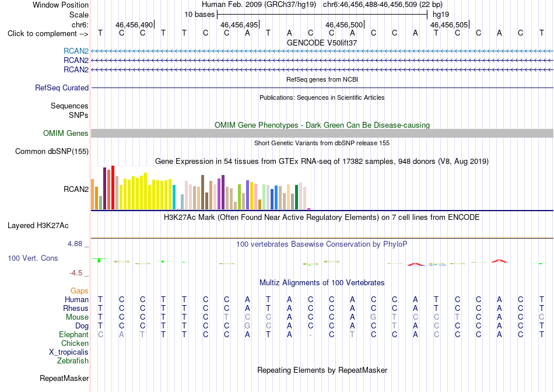Viewport: 554px width, 392px height.
Task: Click the '10 bases' scale bar label
Action: (x=199, y=15)
